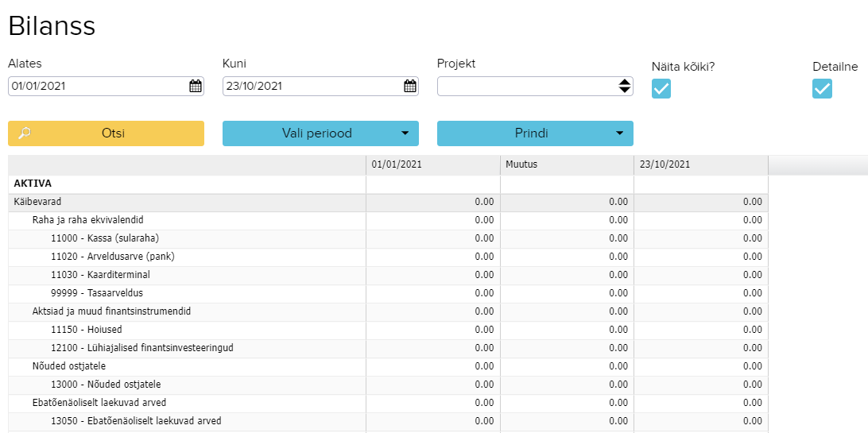Toggle the Näita kõiki checkbox
The image size is (868, 433).
661,89
